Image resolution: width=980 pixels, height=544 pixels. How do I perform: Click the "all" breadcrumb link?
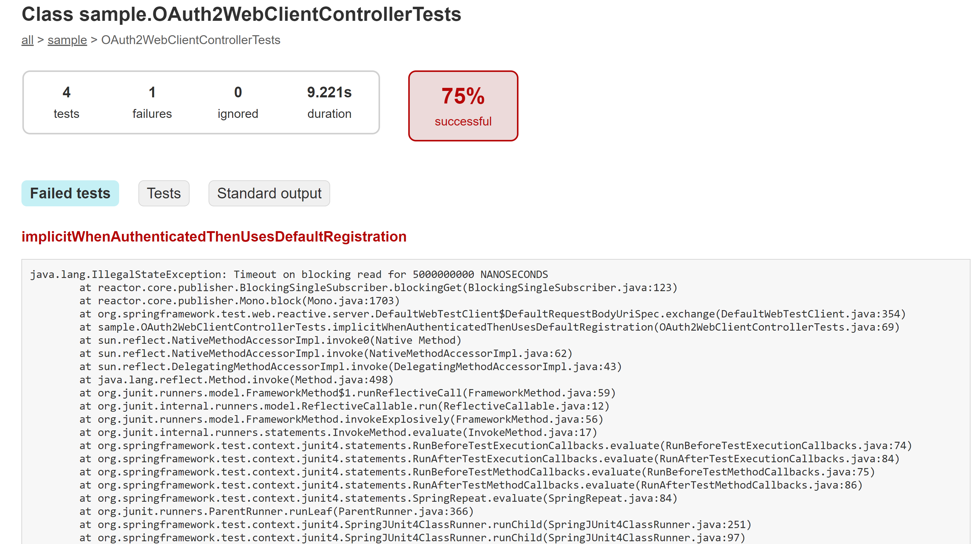click(x=27, y=40)
